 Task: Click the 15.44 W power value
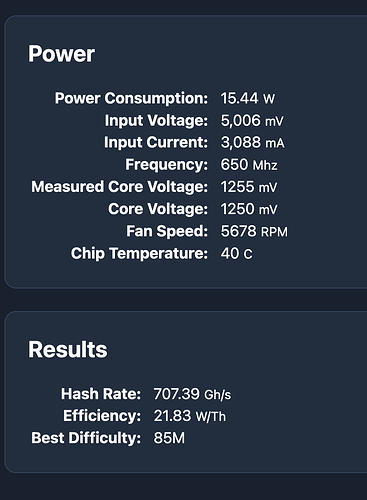(x=248, y=98)
